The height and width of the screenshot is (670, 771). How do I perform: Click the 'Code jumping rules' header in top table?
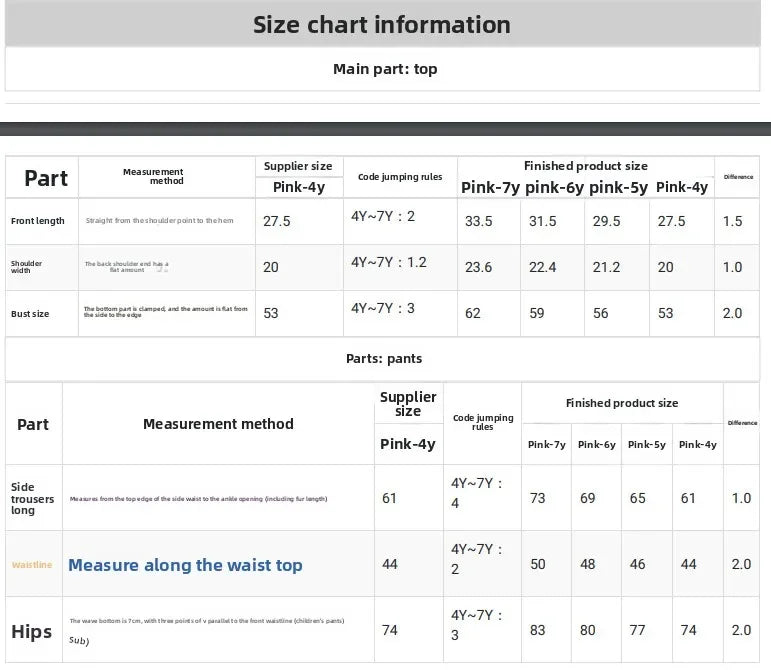400,177
